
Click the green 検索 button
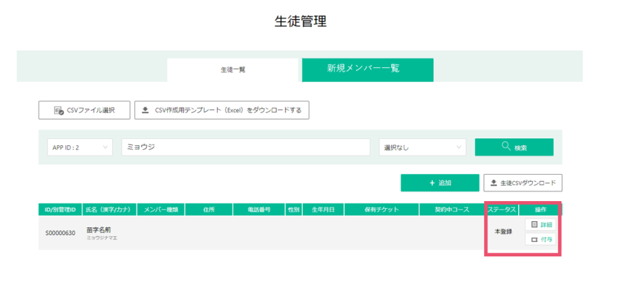514,147
